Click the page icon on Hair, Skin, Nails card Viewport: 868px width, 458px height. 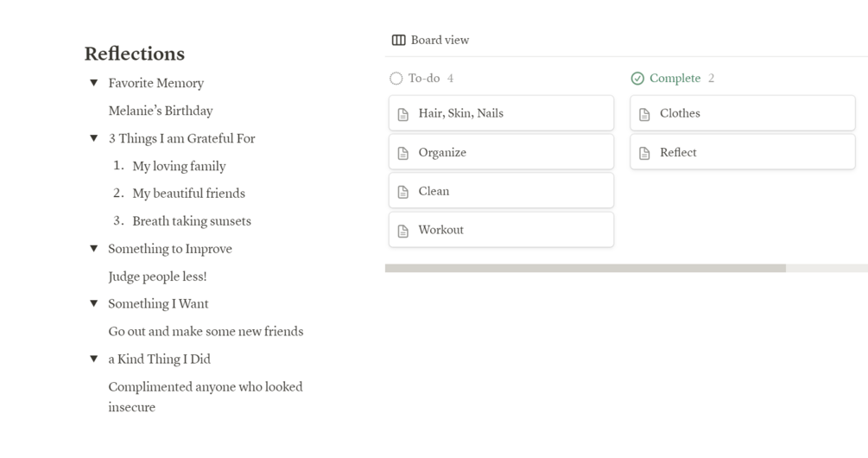(x=403, y=114)
